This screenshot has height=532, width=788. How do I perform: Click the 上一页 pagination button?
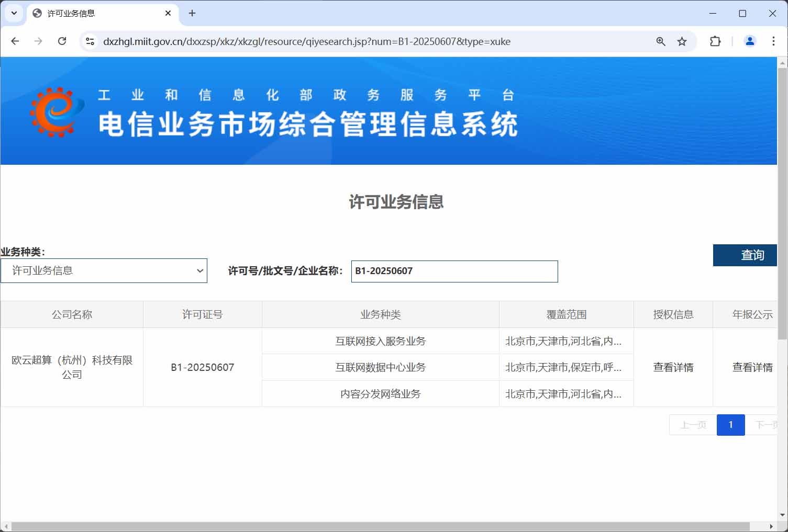pyautogui.click(x=693, y=425)
